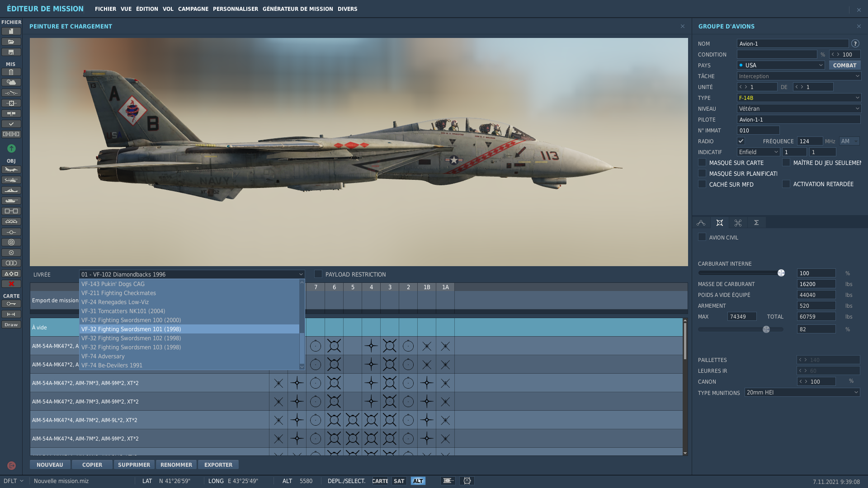Image resolution: width=868 pixels, height=488 pixels.
Task: Toggle the ALT map mode button
Action: [418, 481]
